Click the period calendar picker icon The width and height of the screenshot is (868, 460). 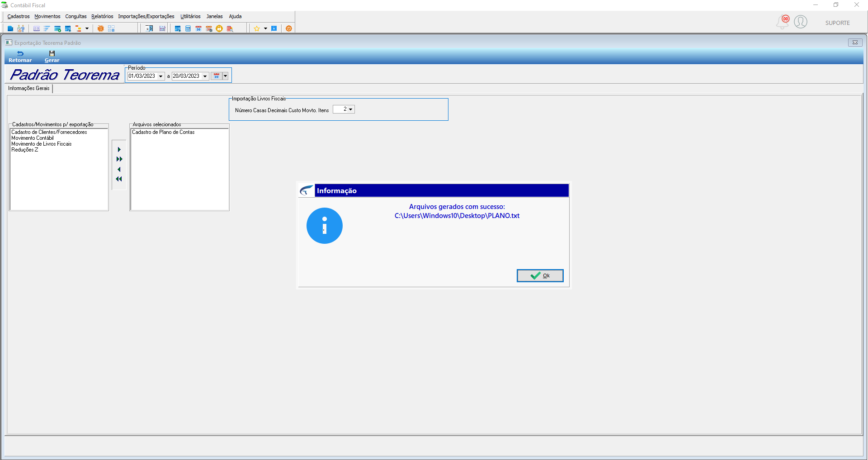[x=217, y=76]
